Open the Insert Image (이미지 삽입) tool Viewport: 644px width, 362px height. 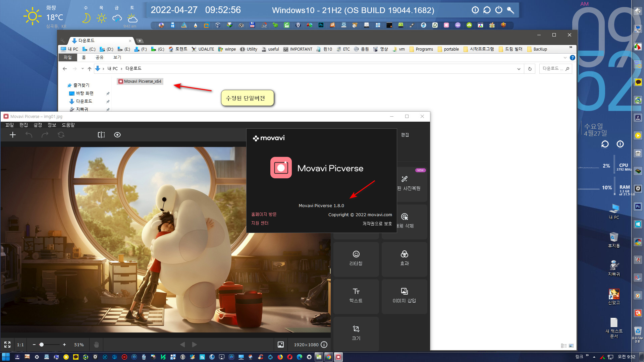pos(405,296)
